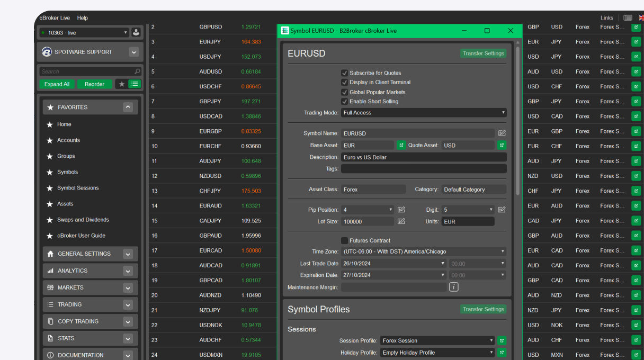The width and height of the screenshot is (644, 360).
Task: Open the Holiday Profile dropdown
Action: pos(437,353)
